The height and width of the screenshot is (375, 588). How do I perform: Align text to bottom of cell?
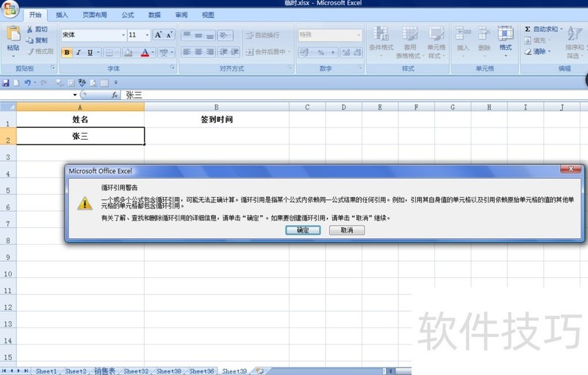pyautogui.click(x=210, y=35)
